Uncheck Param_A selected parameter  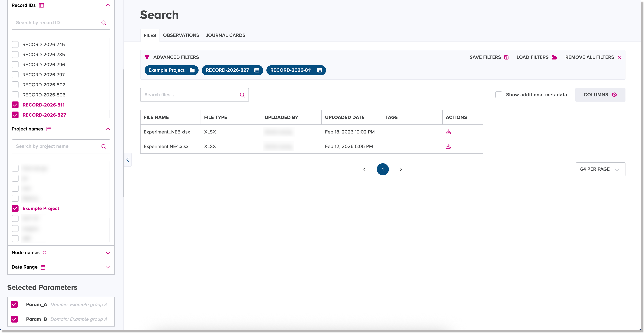(14, 304)
